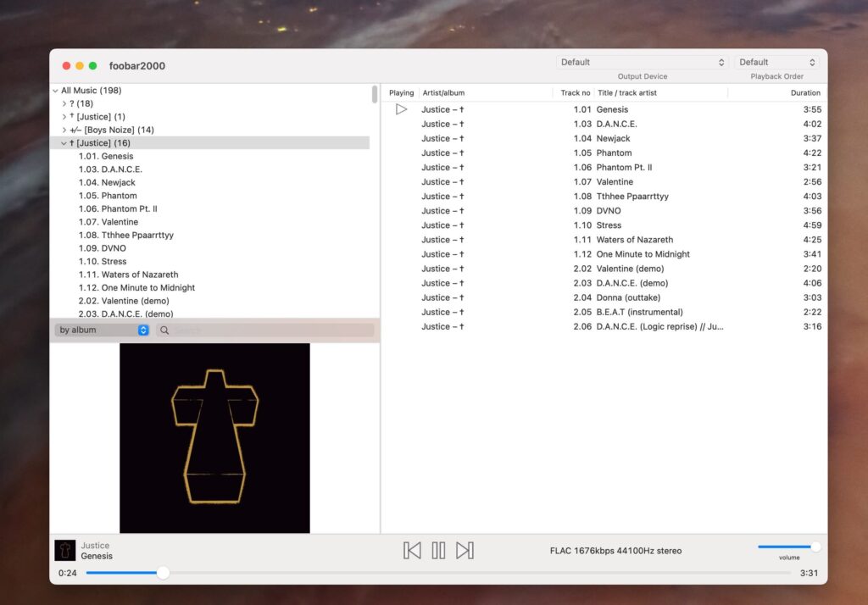Select 1.12. One Minute to Midnight in tree
The height and width of the screenshot is (605, 868).
pyautogui.click(x=136, y=288)
